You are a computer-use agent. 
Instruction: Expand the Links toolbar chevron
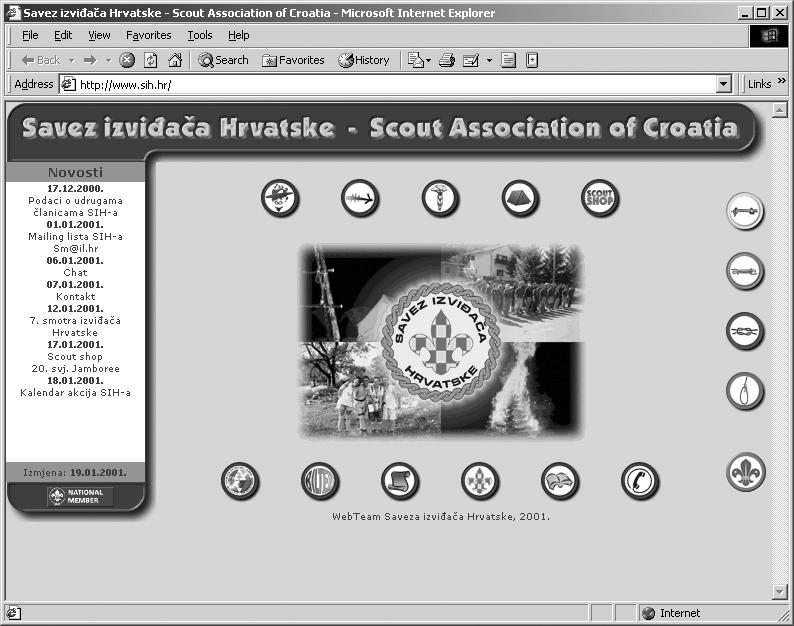(x=781, y=81)
